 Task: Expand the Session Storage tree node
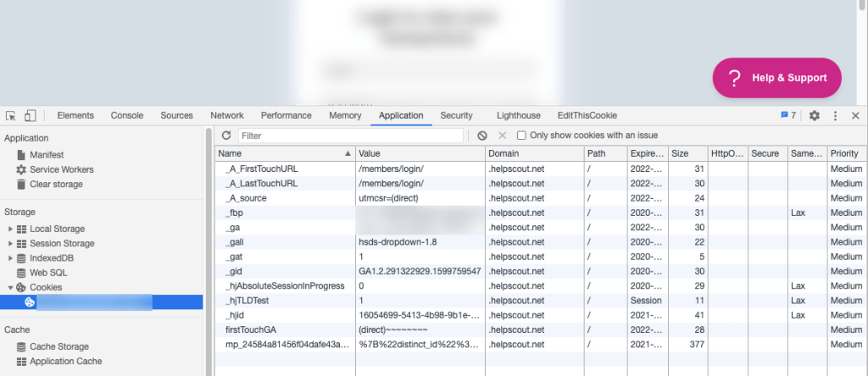click(x=10, y=244)
